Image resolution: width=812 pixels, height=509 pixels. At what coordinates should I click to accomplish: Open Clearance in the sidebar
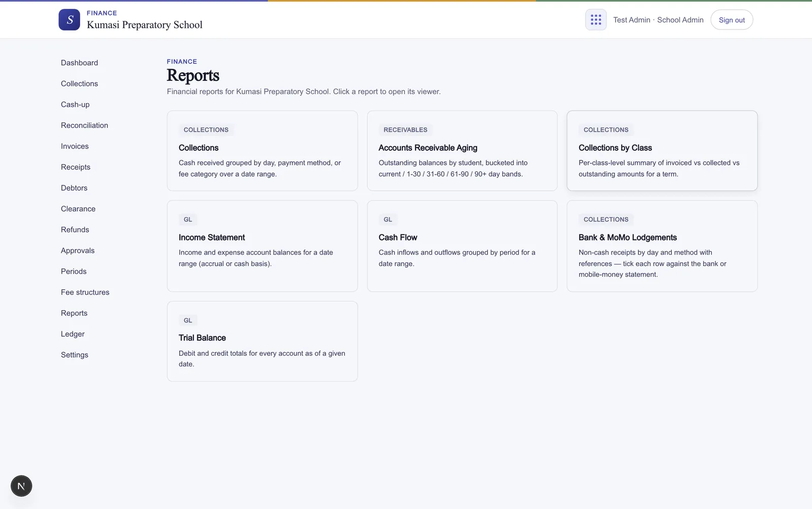point(78,209)
